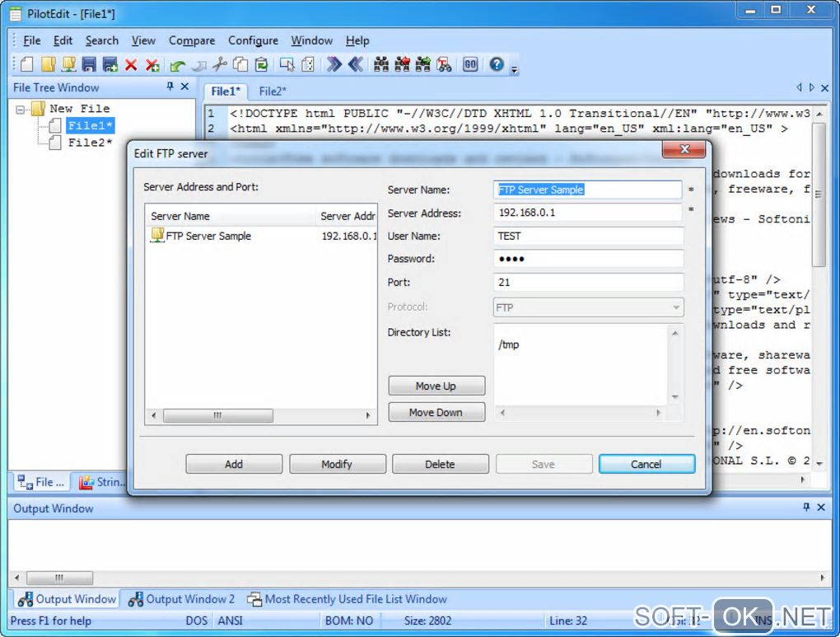The height and width of the screenshot is (637, 840).
Task: Click the Modify button
Action: pyautogui.click(x=337, y=464)
